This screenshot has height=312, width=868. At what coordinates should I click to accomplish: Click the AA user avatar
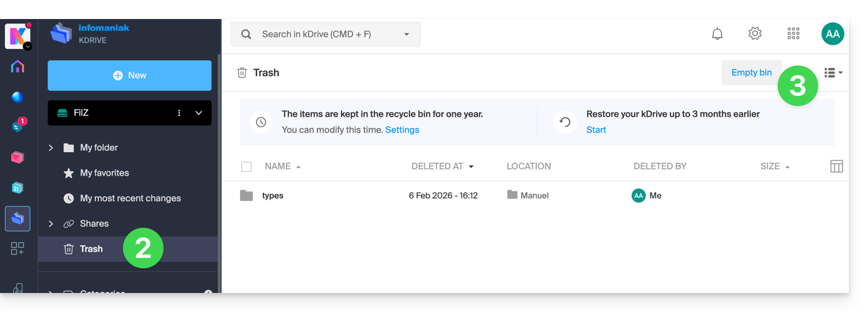point(832,34)
